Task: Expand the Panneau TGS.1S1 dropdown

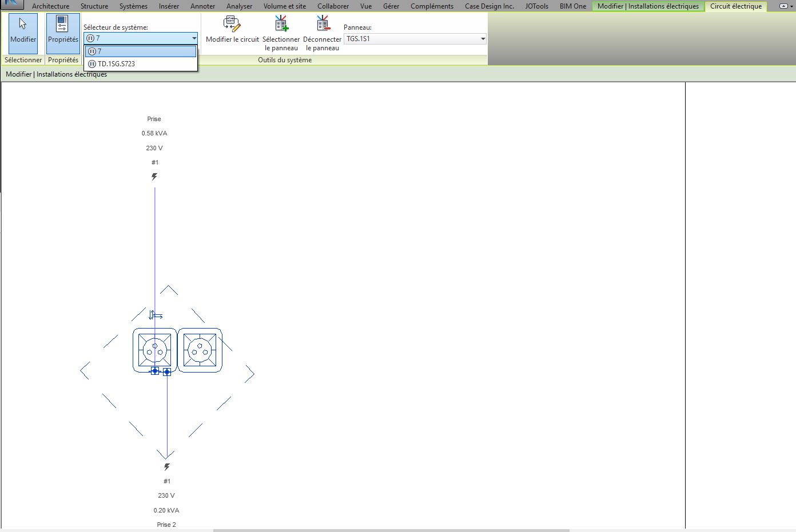Action: point(483,39)
